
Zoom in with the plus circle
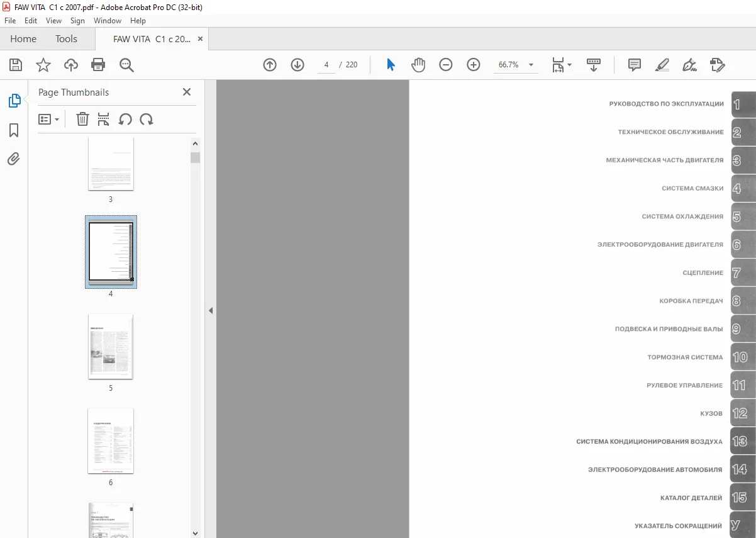pos(474,65)
